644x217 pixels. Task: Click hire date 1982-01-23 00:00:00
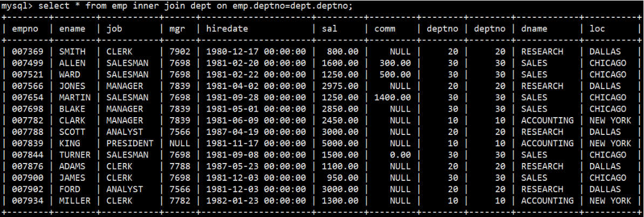point(256,201)
